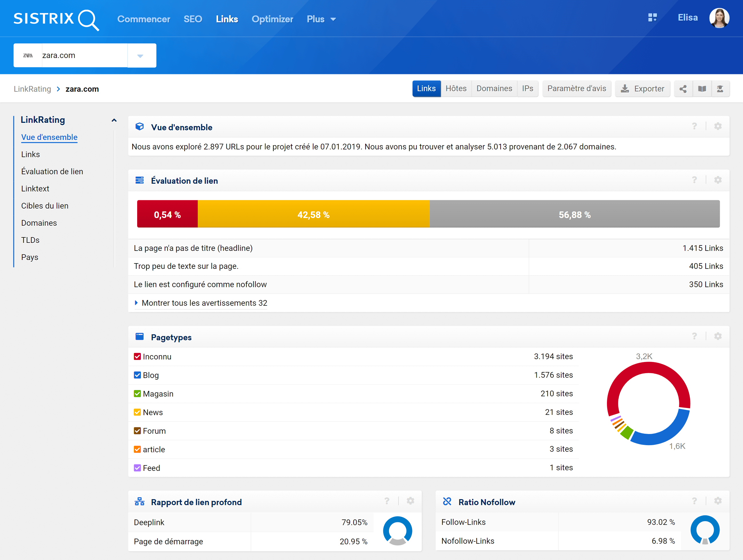Open Cibles du lien in sidebar
Image resolution: width=743 pixels, height=560 pixels.
45,206
